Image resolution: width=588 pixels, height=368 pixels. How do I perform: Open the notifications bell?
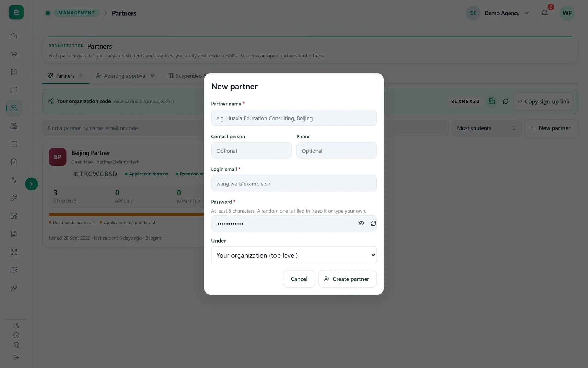click(544, 13)
